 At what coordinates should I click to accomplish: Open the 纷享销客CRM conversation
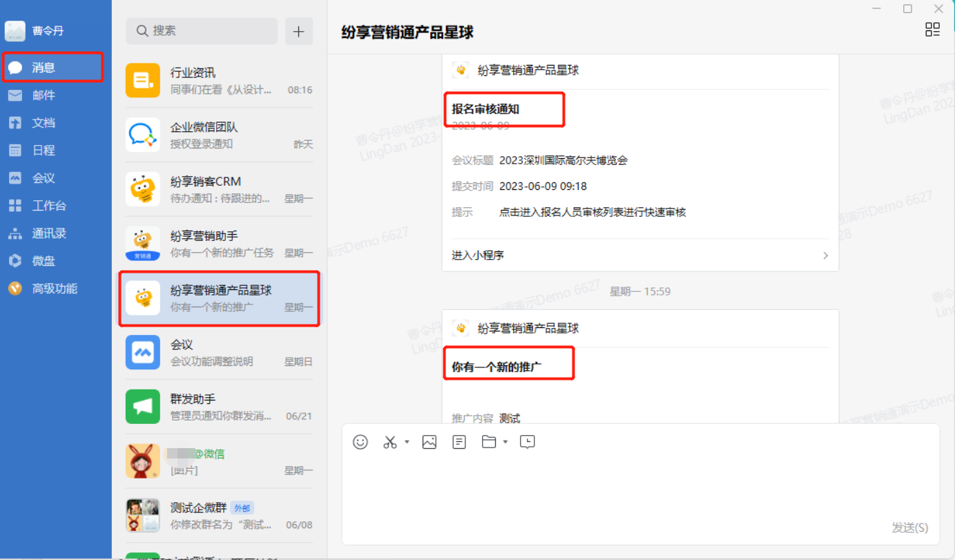click(219, 190)
